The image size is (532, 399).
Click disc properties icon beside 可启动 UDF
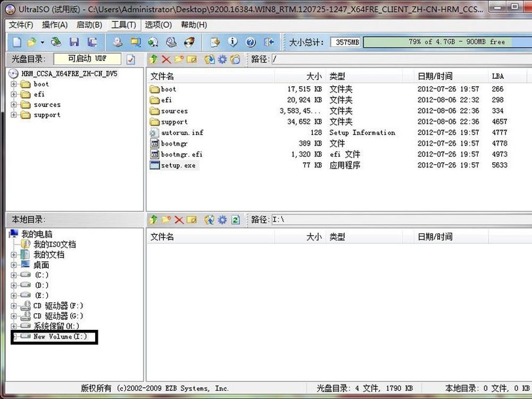131,59
